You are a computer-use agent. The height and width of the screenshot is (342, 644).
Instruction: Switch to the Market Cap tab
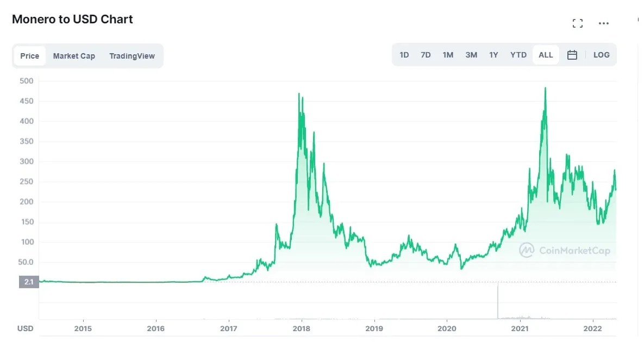[x=74, y=55]
